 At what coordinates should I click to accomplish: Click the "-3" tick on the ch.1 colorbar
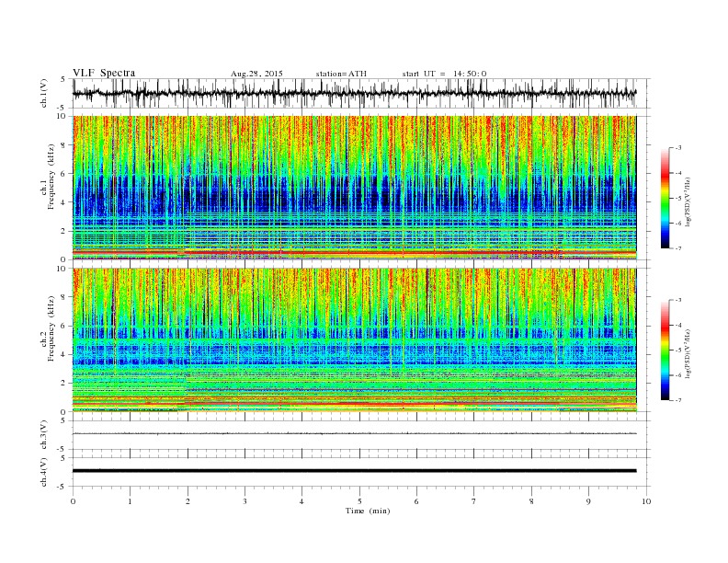tap(677, 148)
